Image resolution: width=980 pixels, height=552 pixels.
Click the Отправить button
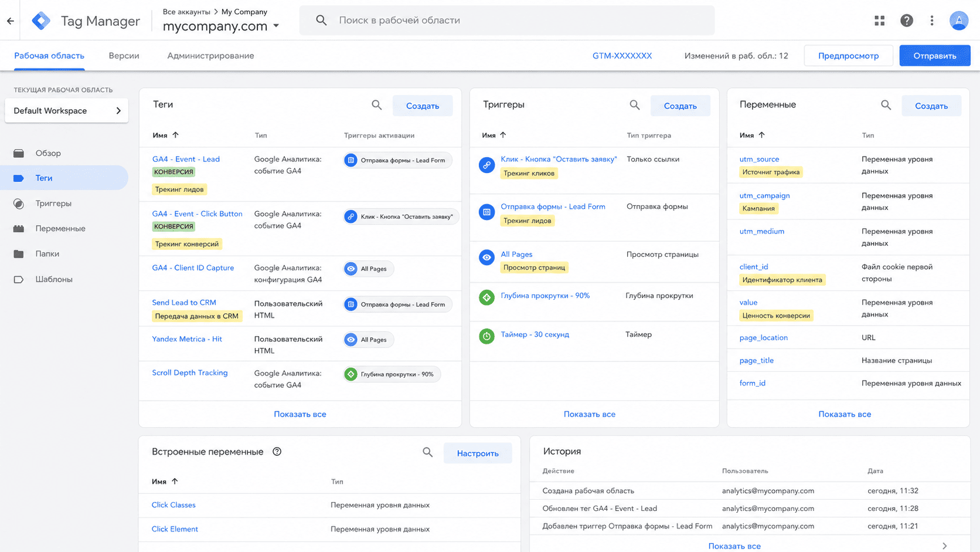coord(935,56)
